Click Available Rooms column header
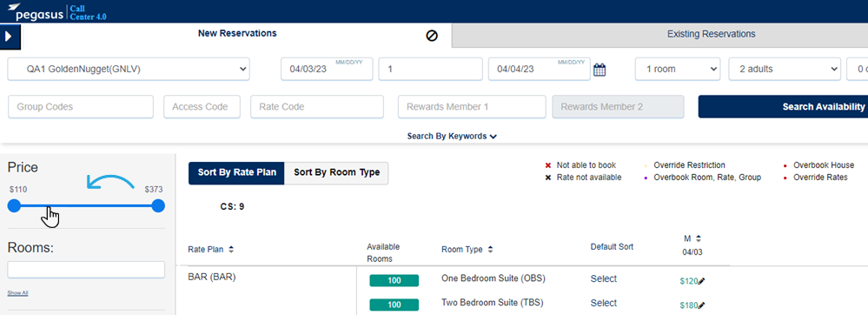The width and height of the screenshot is (868, 315). pyautogui.click(x=383, y=253)
